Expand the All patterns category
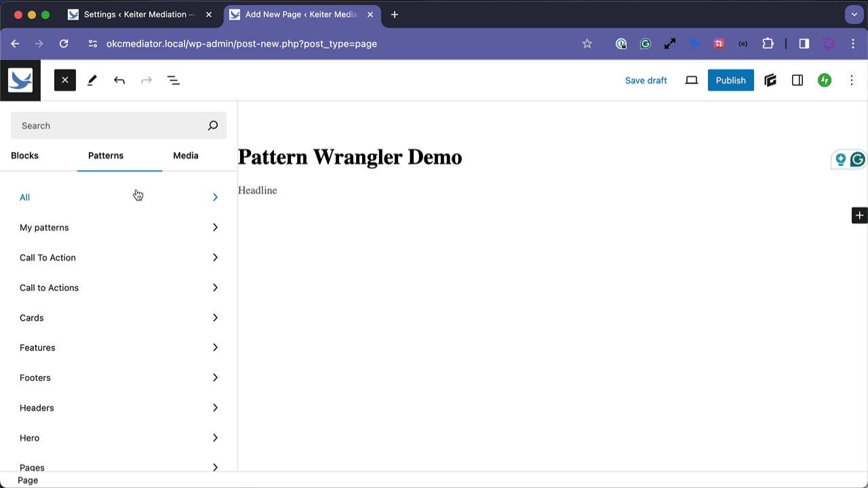The height and width of the screenshot is (488, 868). point(119,197)
